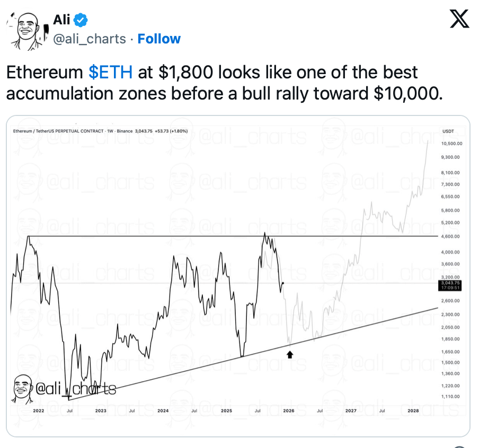Click the 10,500.00 price axis label
Image resolution: width=479 pixels, height=448 pixels.
(451, 143)
